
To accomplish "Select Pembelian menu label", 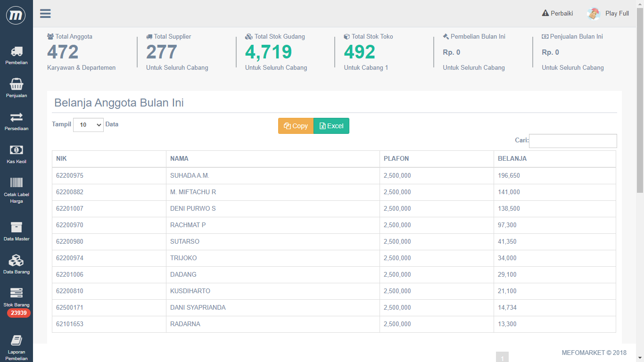I will click(x=17, y=63).
